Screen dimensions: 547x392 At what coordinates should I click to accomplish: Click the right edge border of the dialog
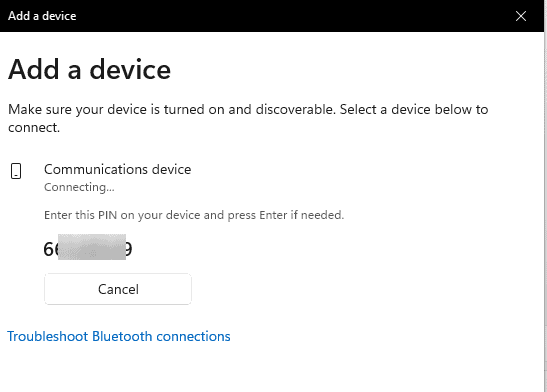(545, 195)
